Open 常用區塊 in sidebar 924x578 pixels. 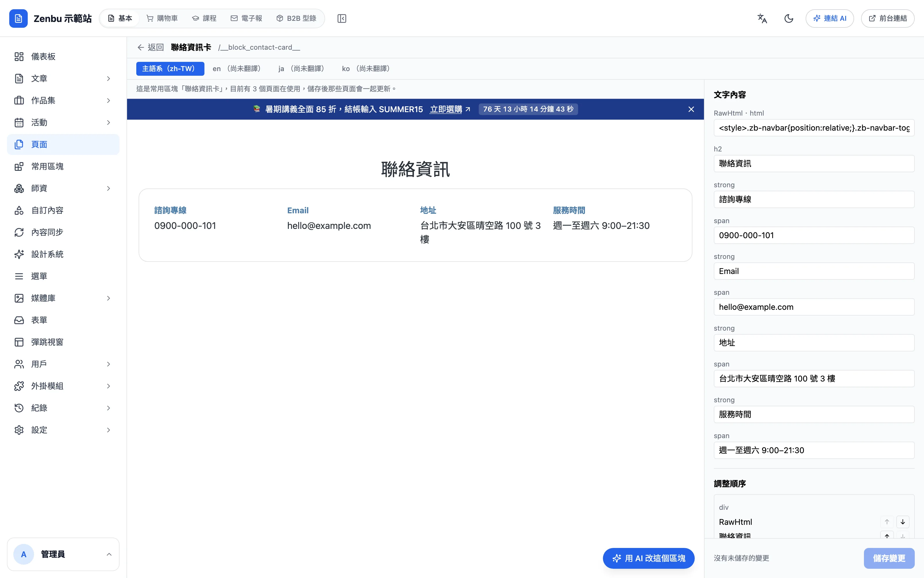[63, 166]
